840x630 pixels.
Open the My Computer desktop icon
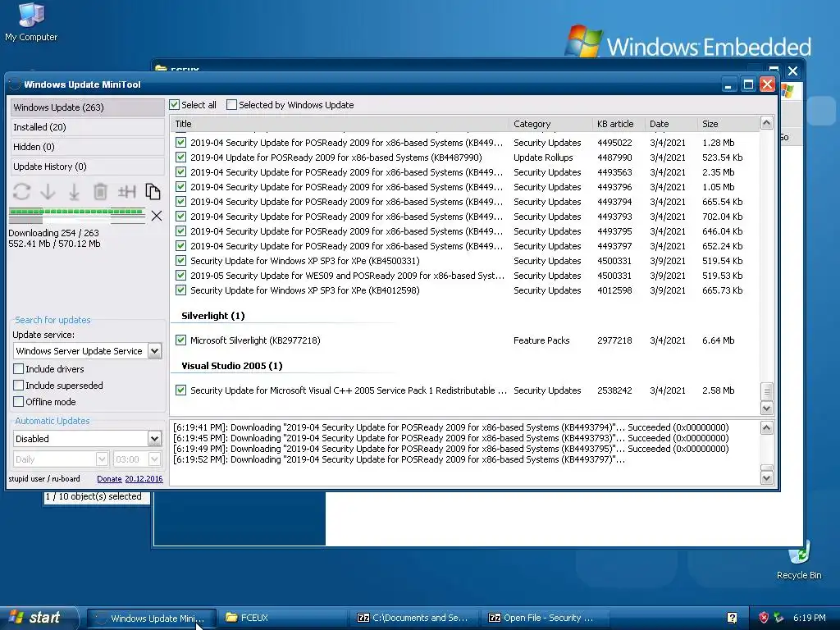30,21
